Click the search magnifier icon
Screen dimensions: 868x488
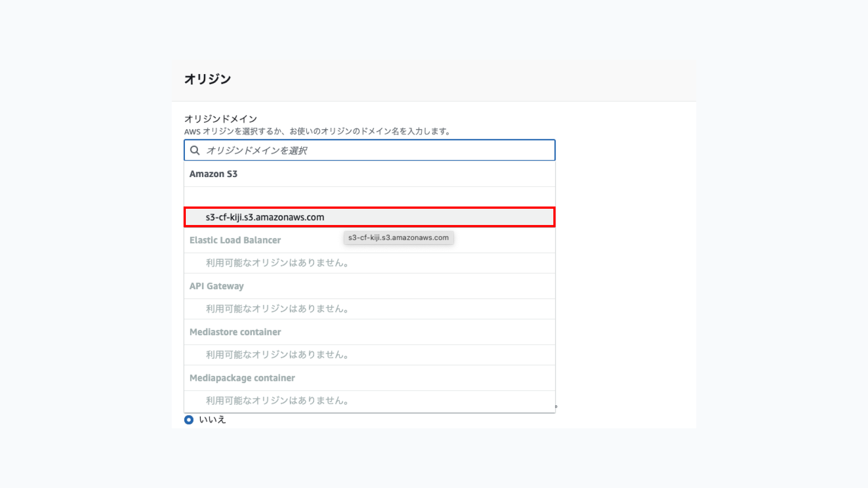point(195,150)
